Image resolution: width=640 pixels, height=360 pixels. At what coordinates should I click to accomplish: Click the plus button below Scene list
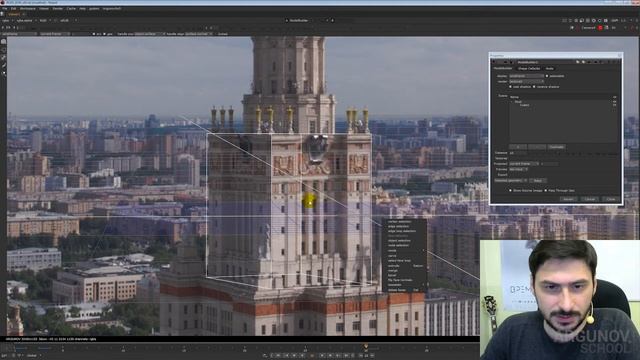point(518,147)
